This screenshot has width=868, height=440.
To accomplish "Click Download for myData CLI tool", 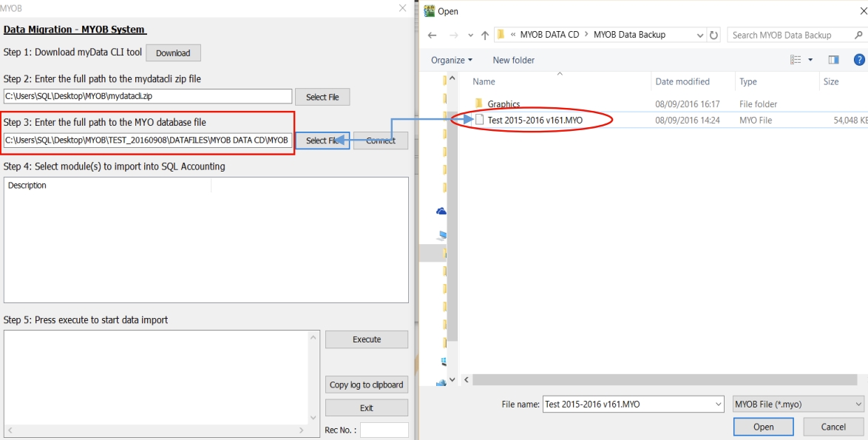I will click(173, 53).
